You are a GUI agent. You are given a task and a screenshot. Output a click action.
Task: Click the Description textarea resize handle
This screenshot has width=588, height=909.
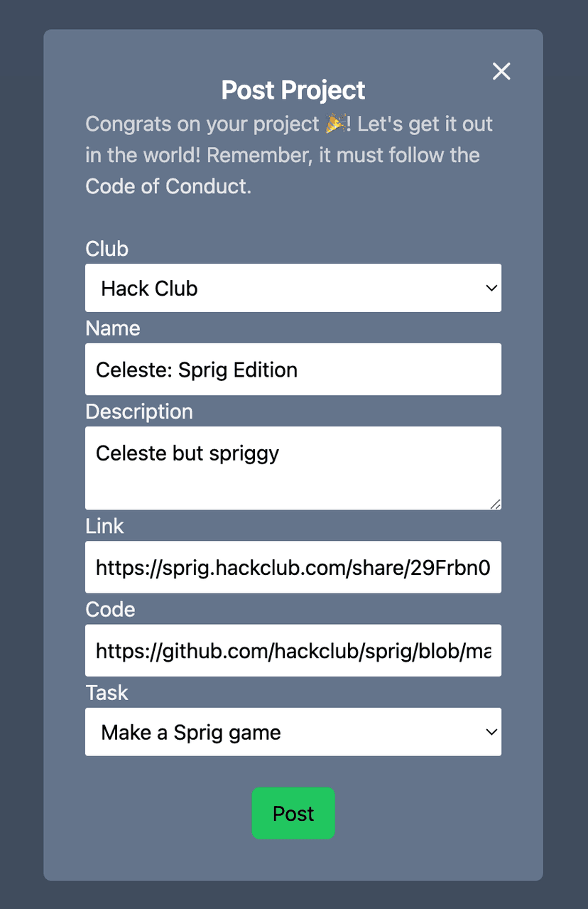click(x=495, y=503)
